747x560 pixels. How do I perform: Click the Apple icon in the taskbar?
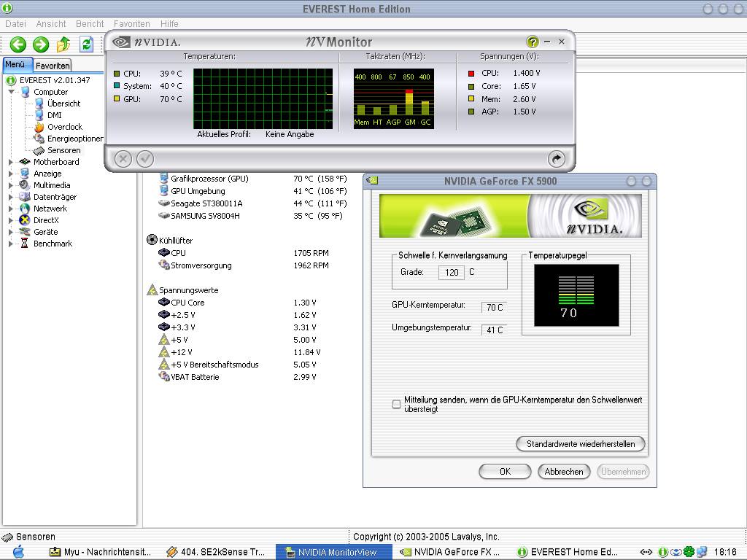tap(18, 552)
